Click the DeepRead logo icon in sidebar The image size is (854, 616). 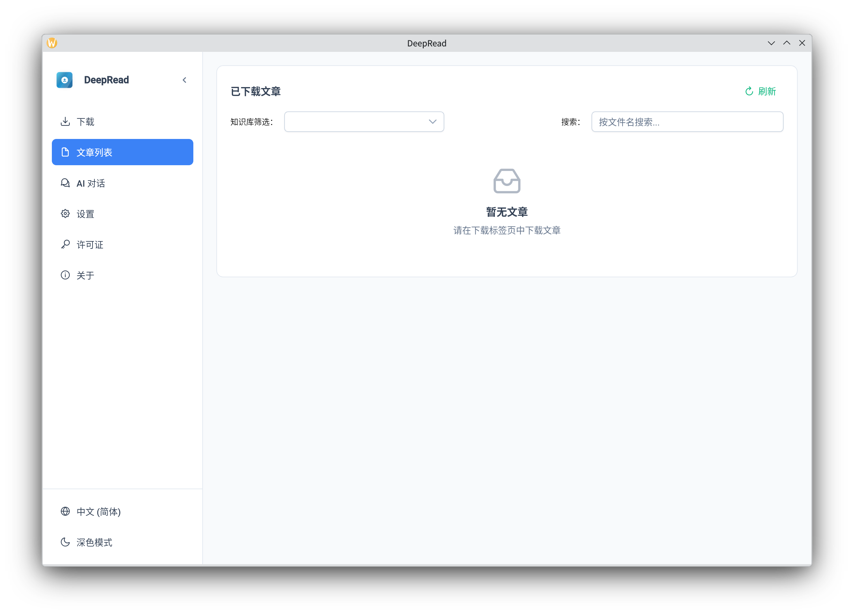tap(64, 80)
